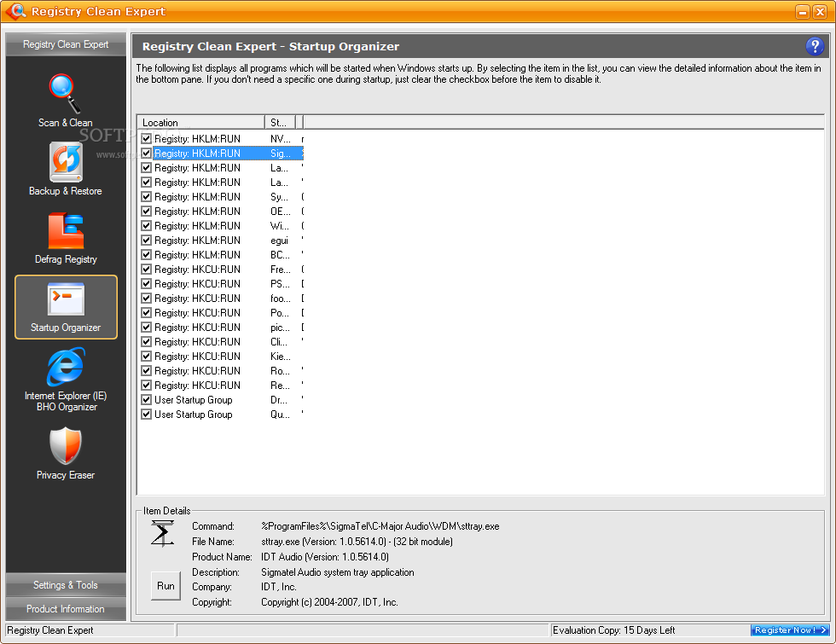Minimize the Registry Clean Expert window

(803, 12)
